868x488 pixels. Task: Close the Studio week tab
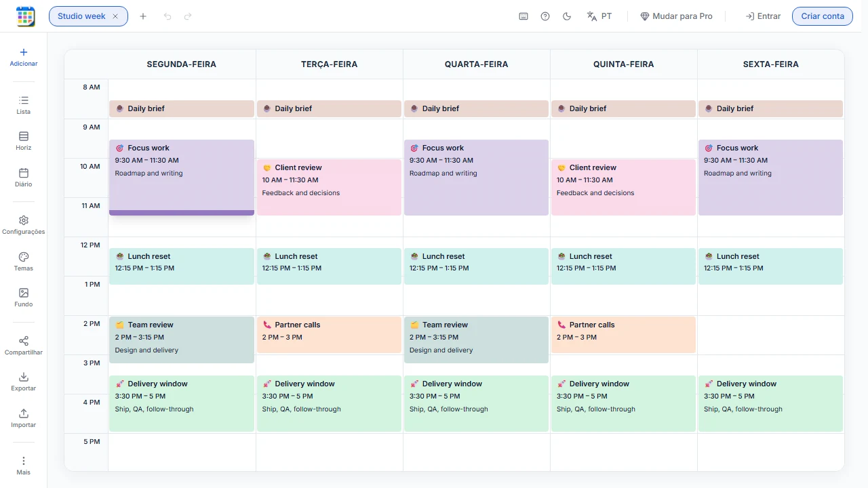pyautogui.click(x=115, y=16)
